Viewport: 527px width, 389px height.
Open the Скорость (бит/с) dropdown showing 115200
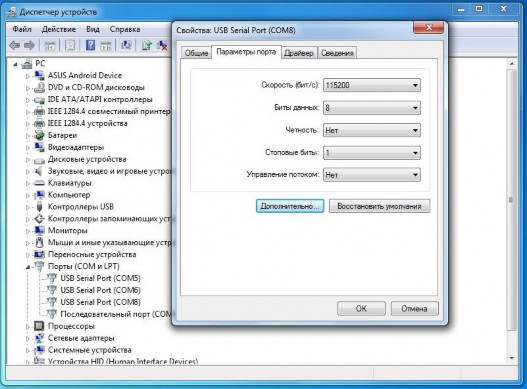coord(372,85)
